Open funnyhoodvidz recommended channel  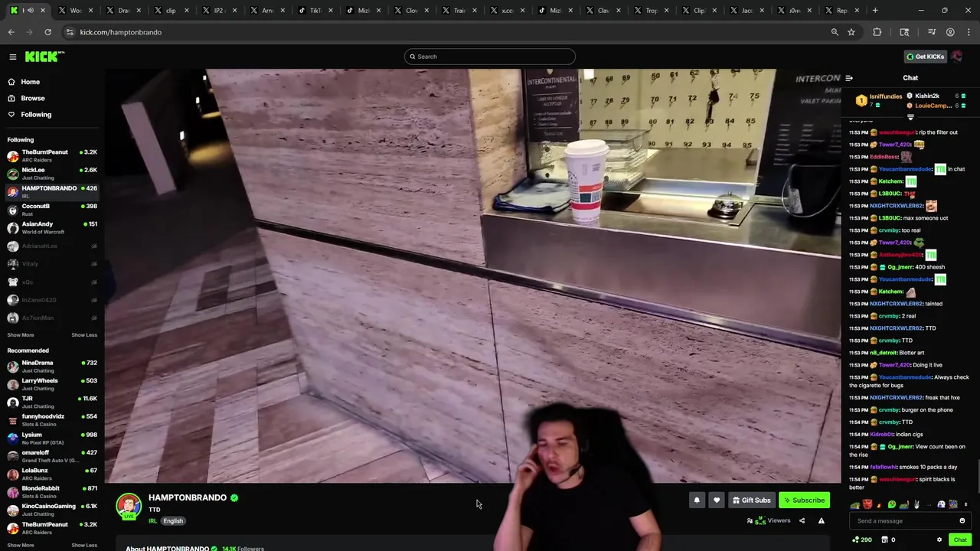(52, 420)
